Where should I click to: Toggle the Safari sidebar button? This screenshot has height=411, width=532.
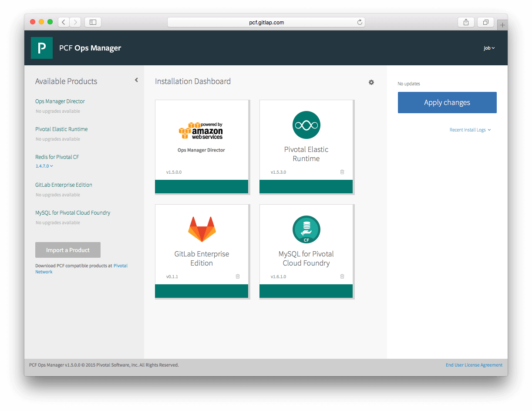(93, 22)
